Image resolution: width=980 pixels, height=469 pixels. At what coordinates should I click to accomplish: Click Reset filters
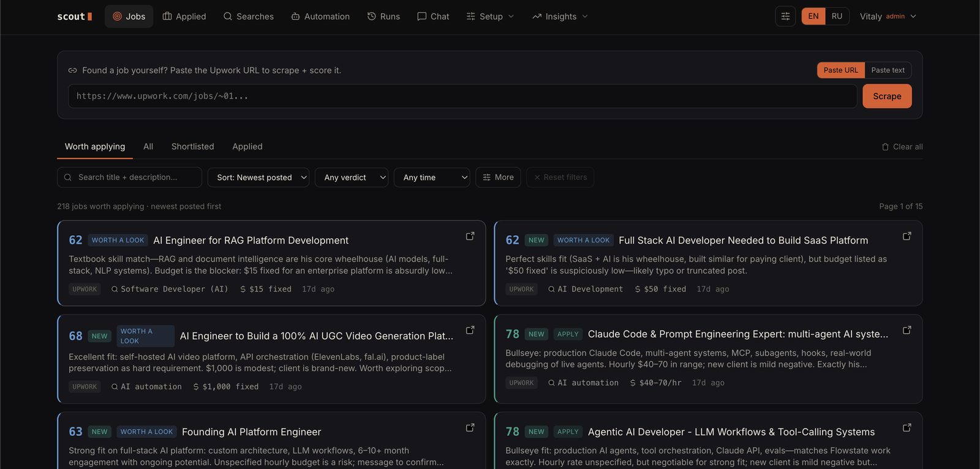pos(560,178)
